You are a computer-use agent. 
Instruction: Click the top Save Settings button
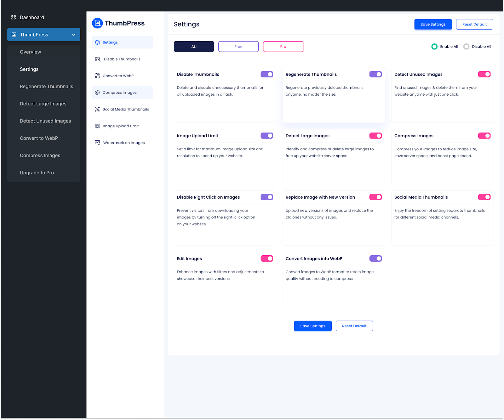pyautogui.click(x=433, y=24)
